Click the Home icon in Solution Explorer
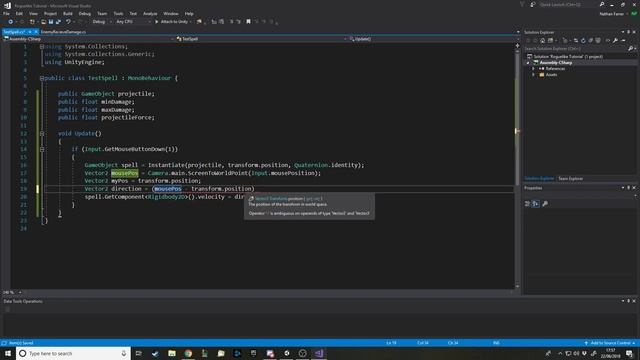Viewport: 640px width, 360px height. [x=542, y=40]
